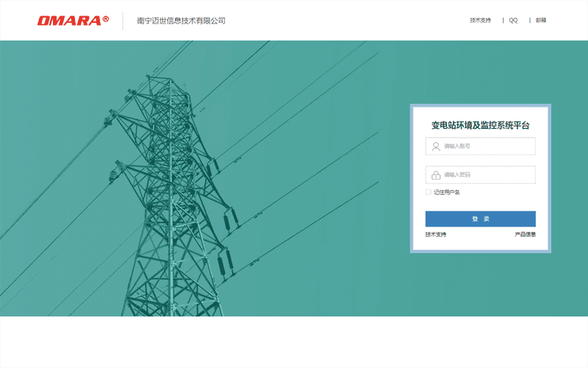588x368 pixels.
Task: Open the 产品信息 link
Action: tap(525, 234)
